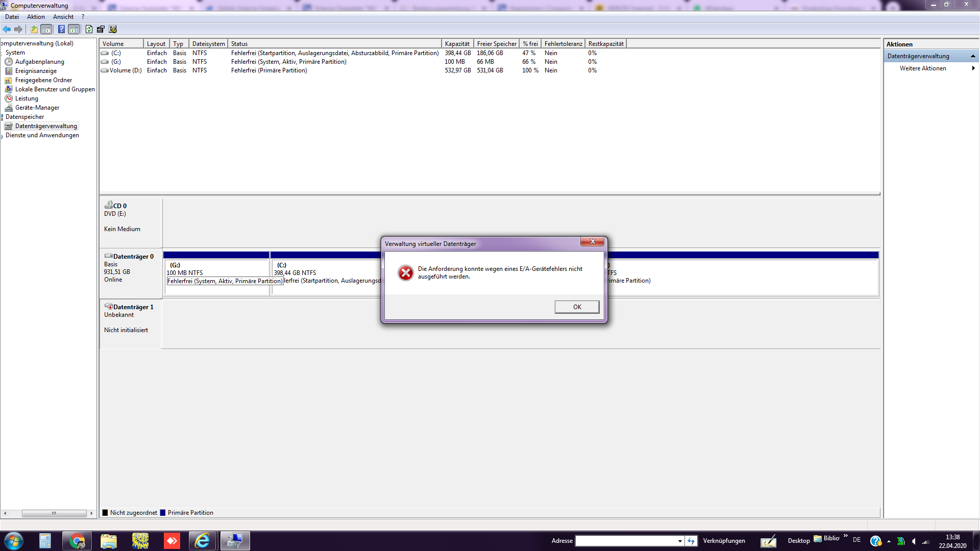Expand Weitere Aktionen submenu arrow

pos(973,68)
